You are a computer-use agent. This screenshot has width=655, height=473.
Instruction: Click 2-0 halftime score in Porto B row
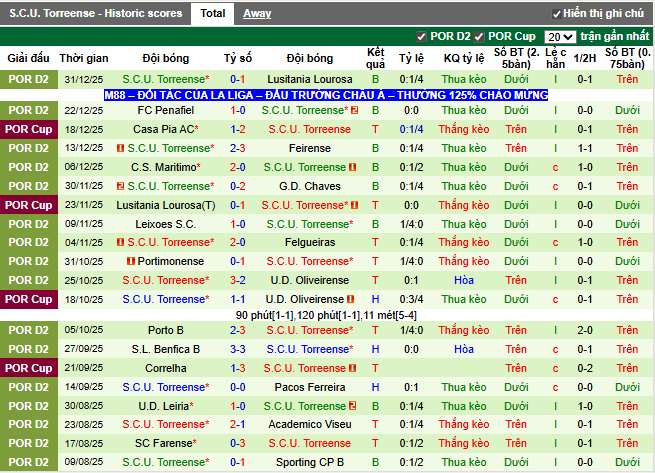point(585,330)
